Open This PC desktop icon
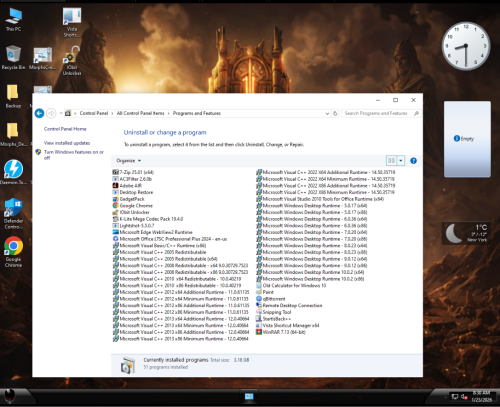This screenshot has height=407, width=500. coord(13,20)
